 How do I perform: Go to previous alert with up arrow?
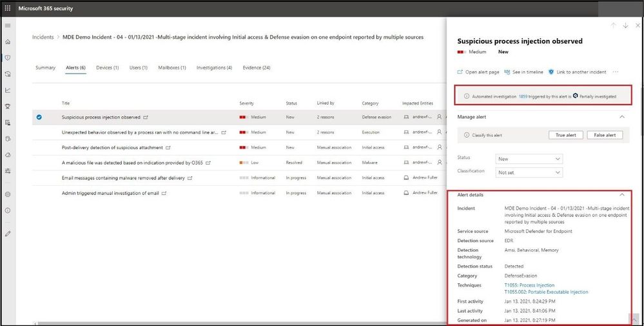coord(613,25)
